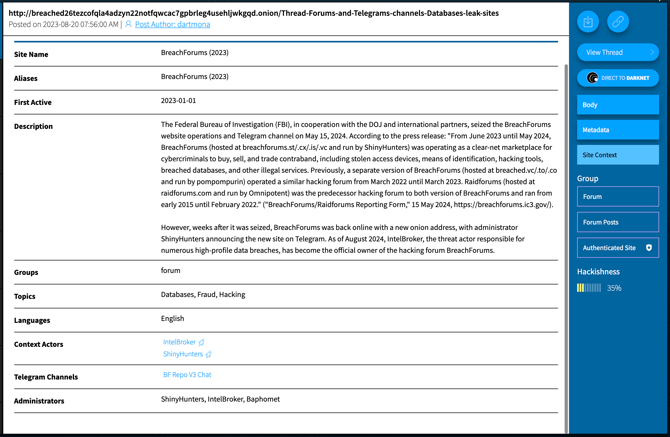This screenshot has width=670, height=437.
Task: Click the Context Actors field label
Action: pyautogui.click(x=38, y=344)
